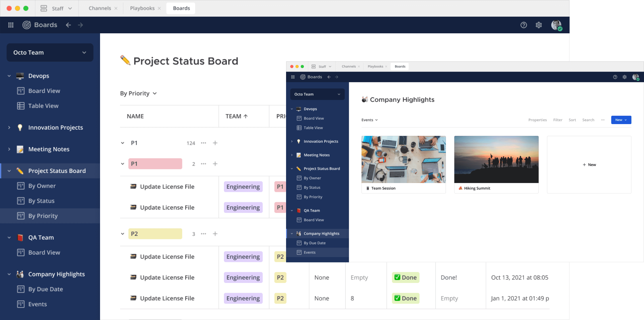Click the user profile avatar

click(x=556, y=25)
